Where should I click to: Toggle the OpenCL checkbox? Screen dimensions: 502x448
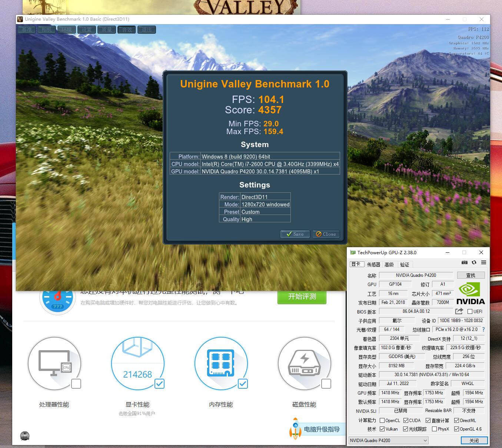(x=382, y=421)
